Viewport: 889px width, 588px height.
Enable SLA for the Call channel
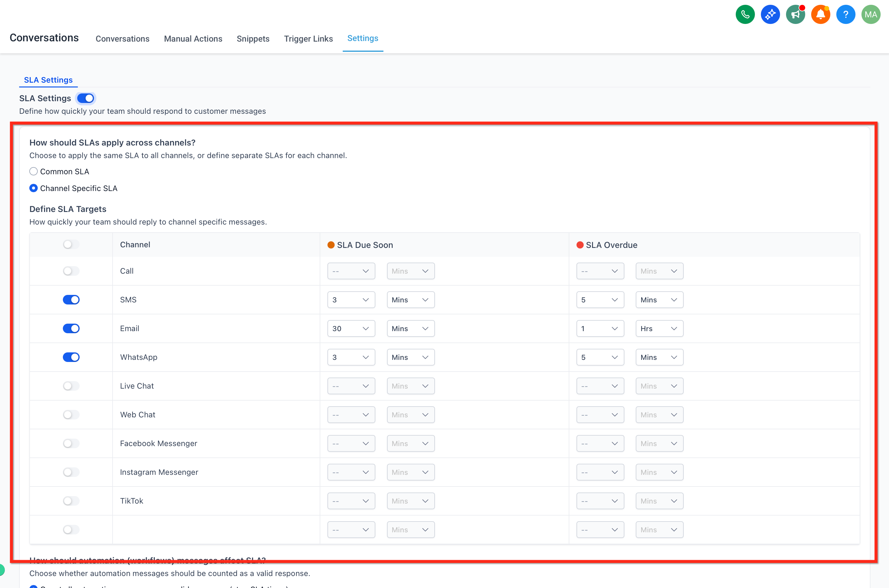tap(71, 271)
